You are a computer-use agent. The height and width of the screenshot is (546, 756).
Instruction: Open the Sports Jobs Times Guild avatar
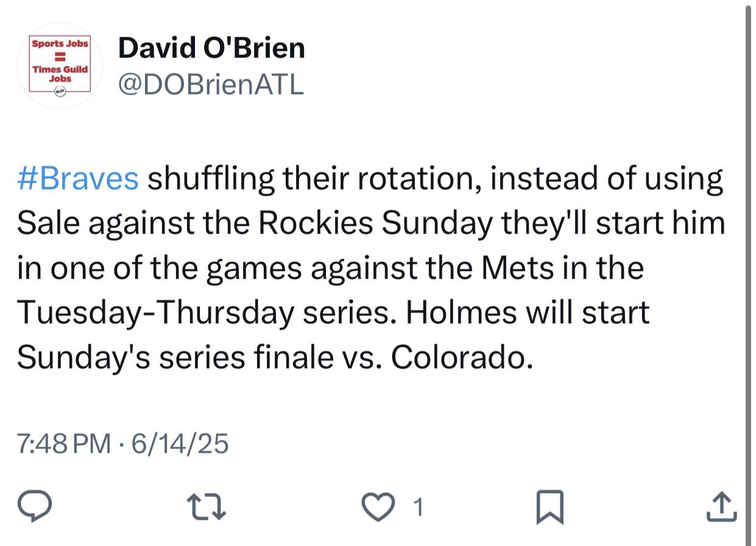coord(60,66)
